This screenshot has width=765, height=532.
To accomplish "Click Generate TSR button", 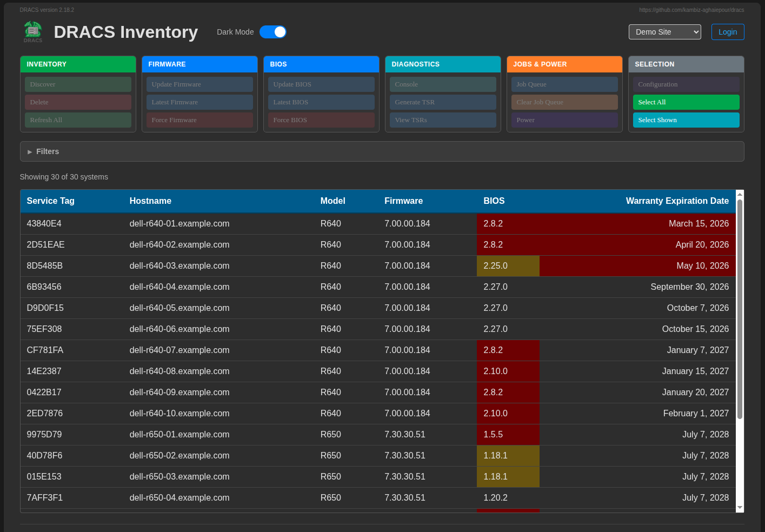I will (x=443, y=102).
